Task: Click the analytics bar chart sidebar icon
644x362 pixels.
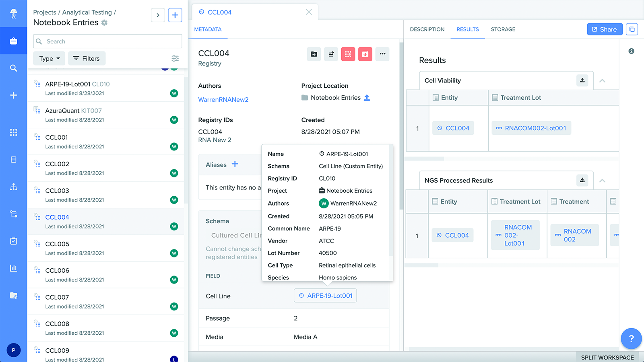Action: click(x=14, y=268)
